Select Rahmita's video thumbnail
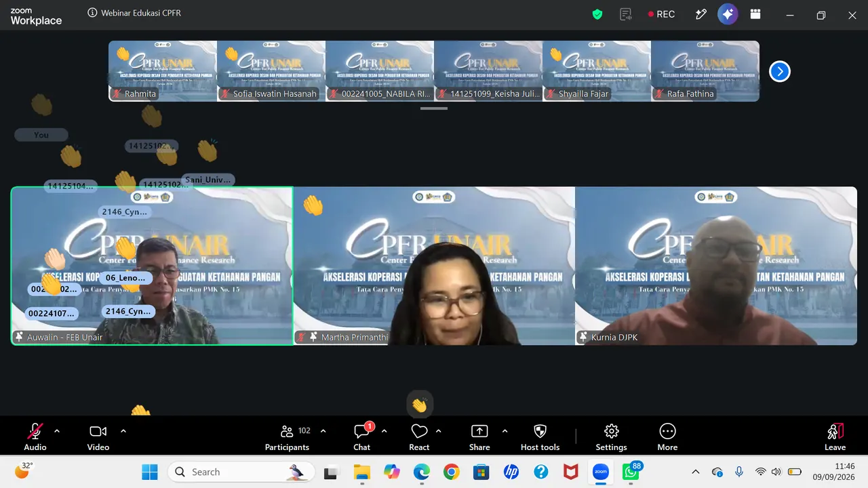 (163, 71)
